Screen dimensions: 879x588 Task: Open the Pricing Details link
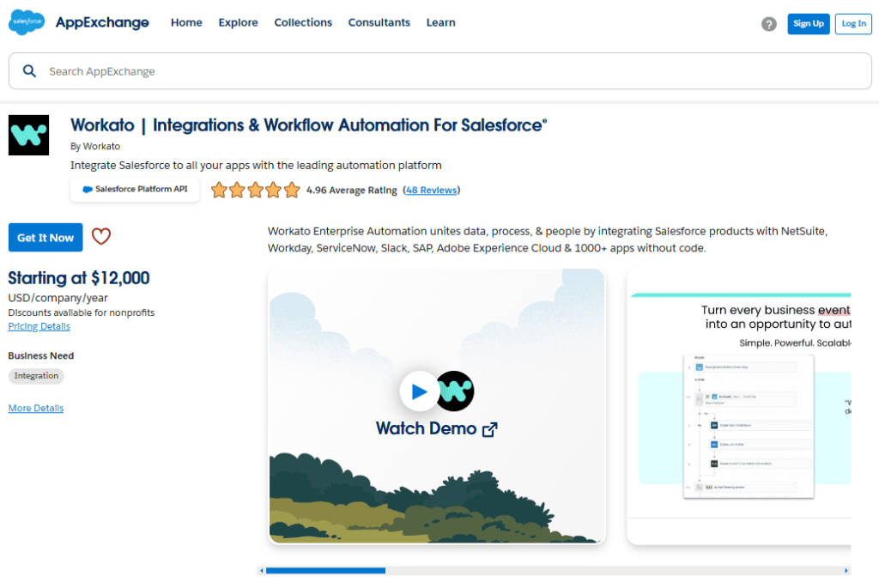click(x=39, y=326)
